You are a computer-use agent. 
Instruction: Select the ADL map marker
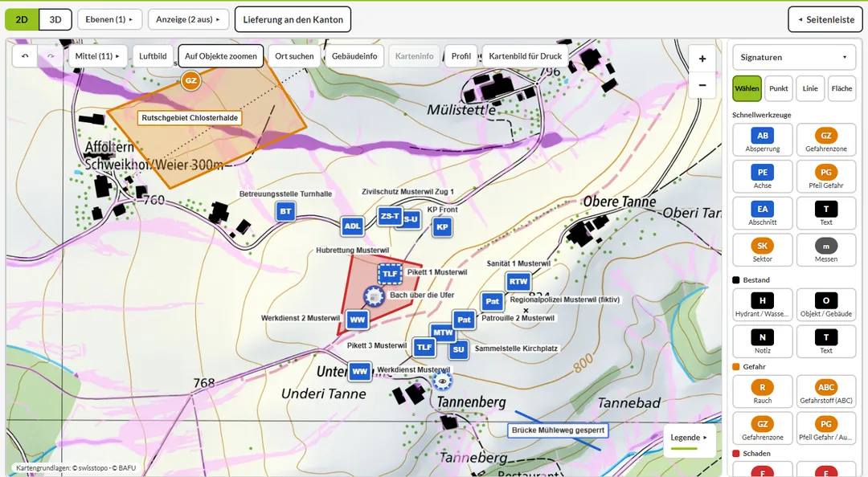pos(353,226)
